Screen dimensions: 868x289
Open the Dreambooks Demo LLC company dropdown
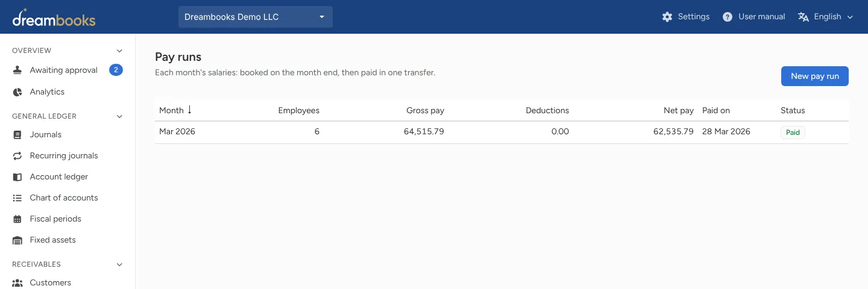(256, 17)
